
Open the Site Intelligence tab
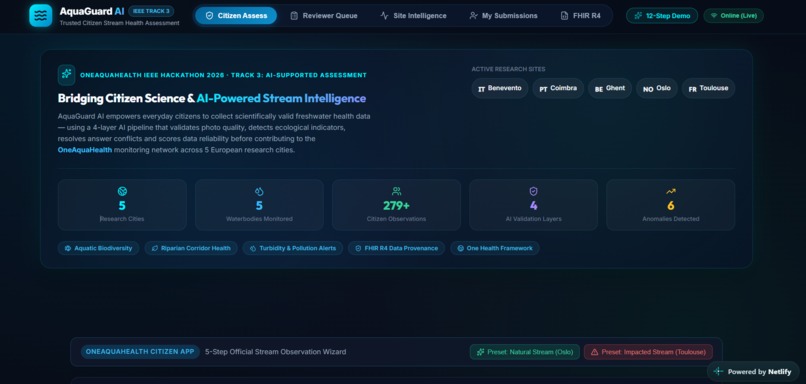click(413, 15)
